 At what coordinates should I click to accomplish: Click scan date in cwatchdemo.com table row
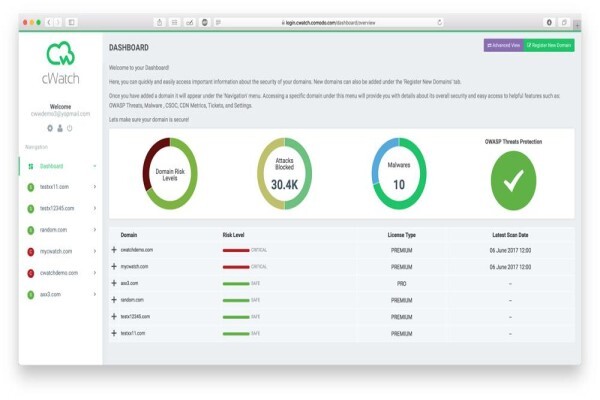click(x=510, y=250)
